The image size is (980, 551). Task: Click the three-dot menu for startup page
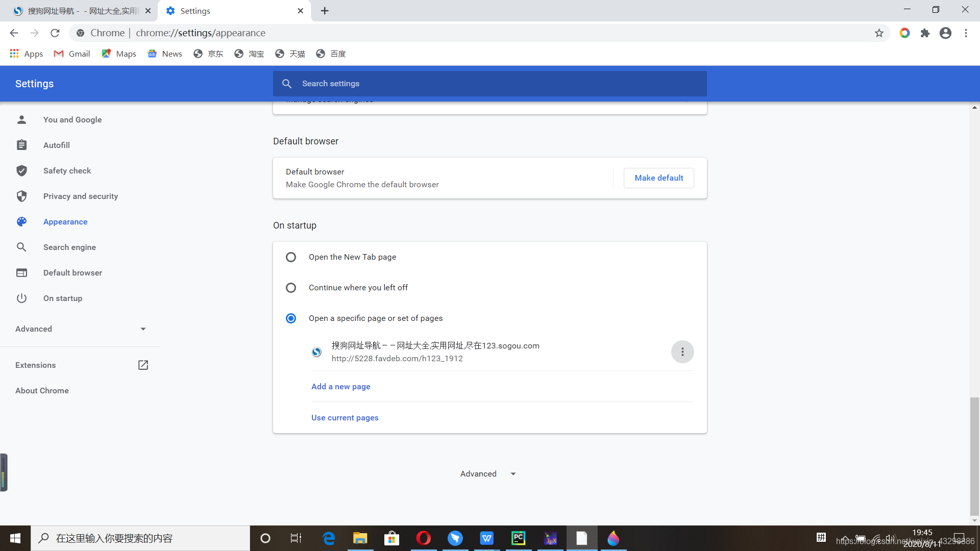682,351
